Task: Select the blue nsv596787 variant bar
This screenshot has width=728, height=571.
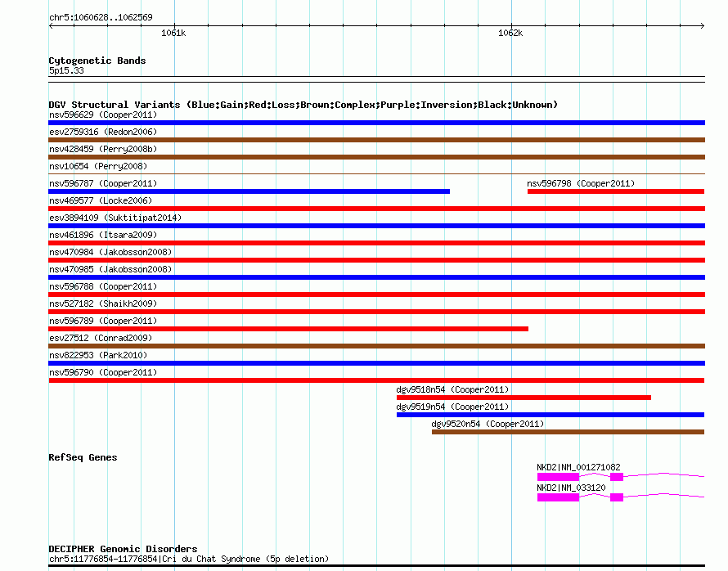Action: [249, 191]
